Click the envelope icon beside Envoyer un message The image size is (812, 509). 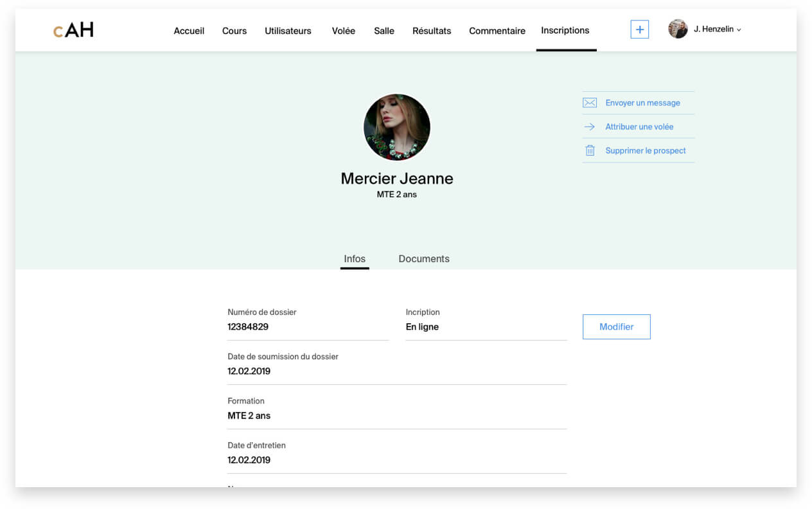point(590,103)
